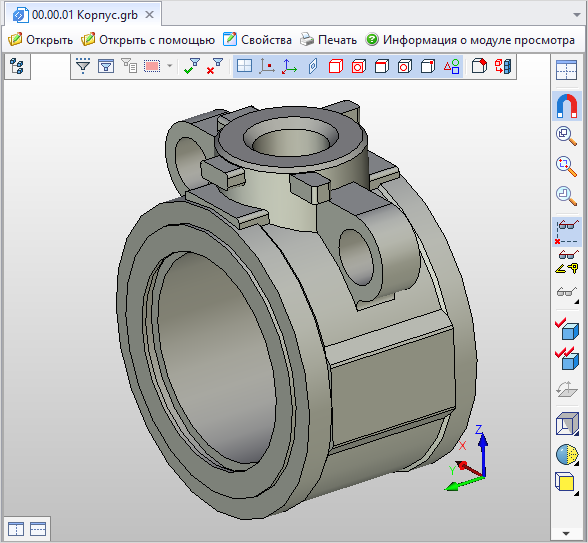Click cube with red corner icon
This screenshot has width=588, height=543.
[x=479, y=66]
